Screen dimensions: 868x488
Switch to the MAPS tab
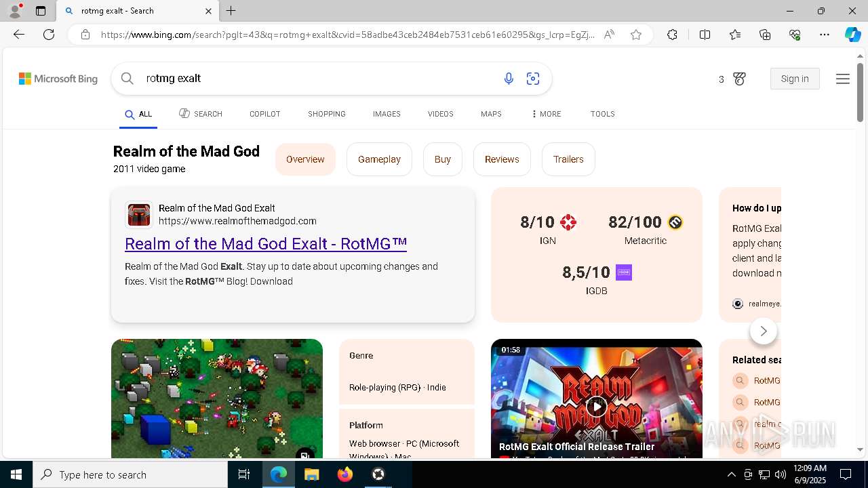click(491, 114)
